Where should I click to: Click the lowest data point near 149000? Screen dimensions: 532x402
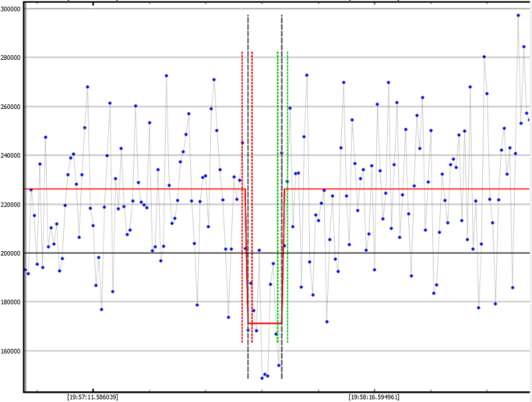[262, 378]
